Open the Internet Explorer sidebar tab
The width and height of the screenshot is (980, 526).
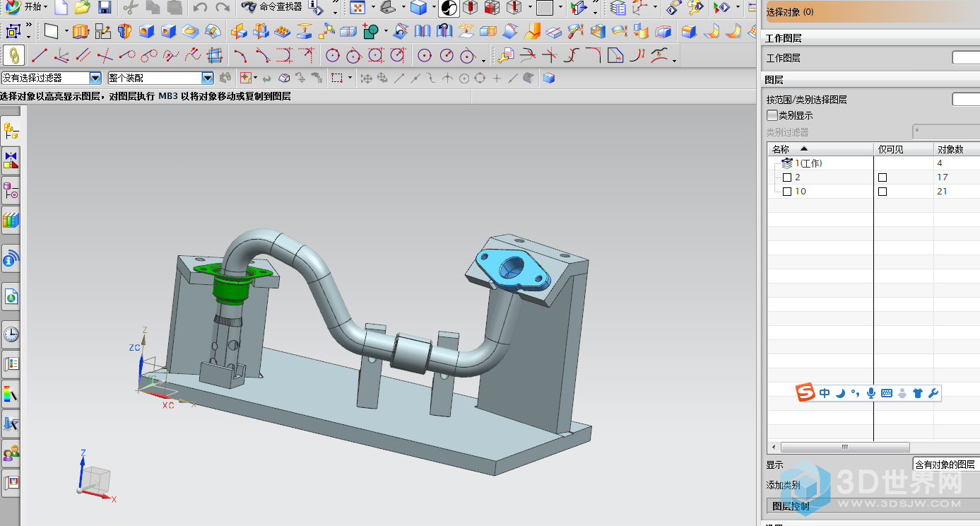tap(11, 298)
